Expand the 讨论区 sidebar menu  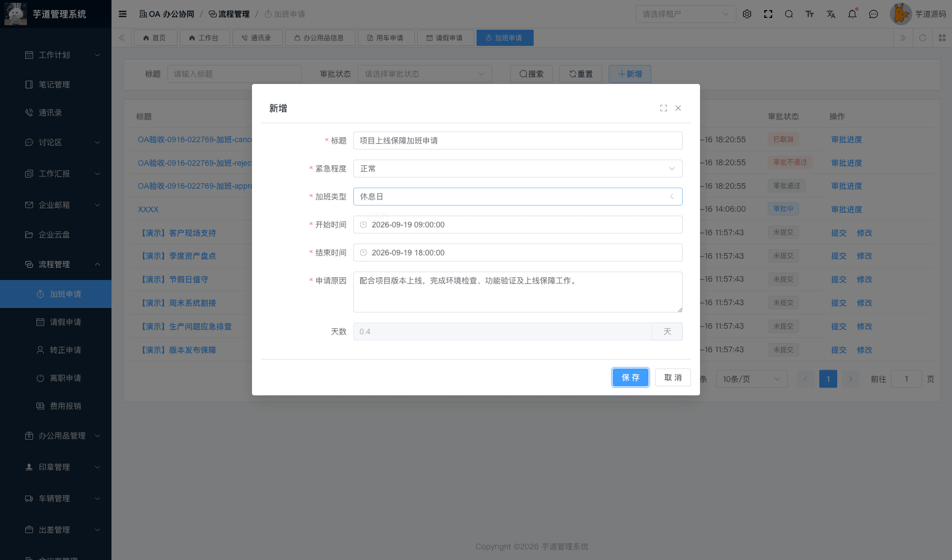pos(56,142)
